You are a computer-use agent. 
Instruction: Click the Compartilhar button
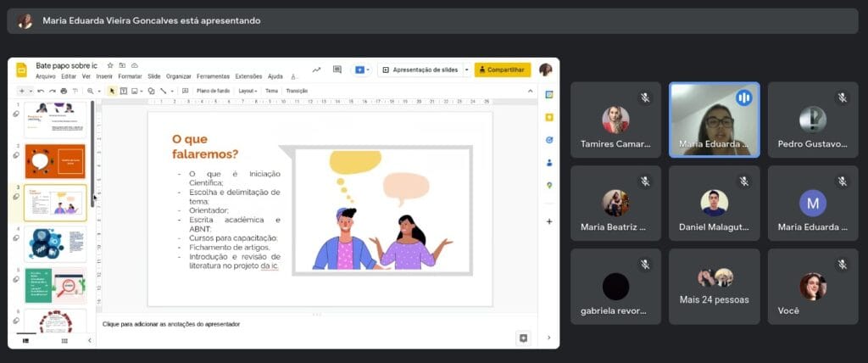pyautogui.click(x=503, y=70)
